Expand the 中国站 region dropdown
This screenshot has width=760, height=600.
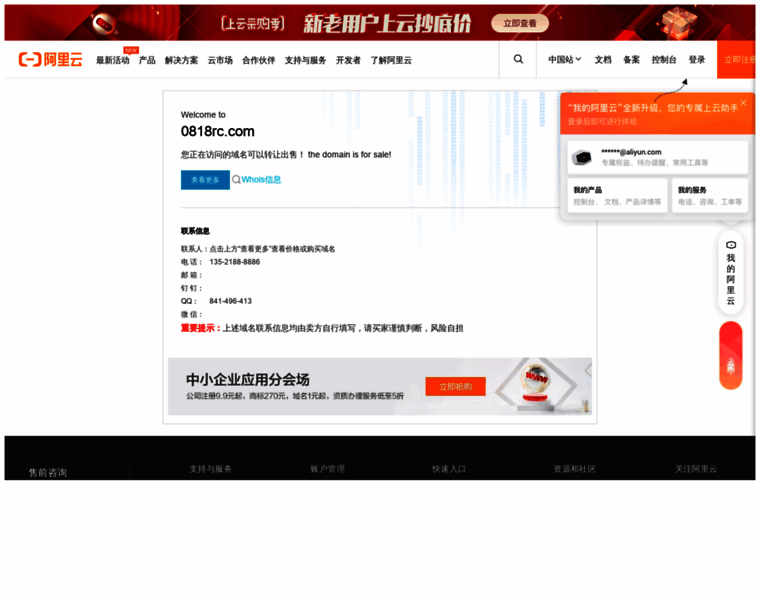(x=564, y=59)
